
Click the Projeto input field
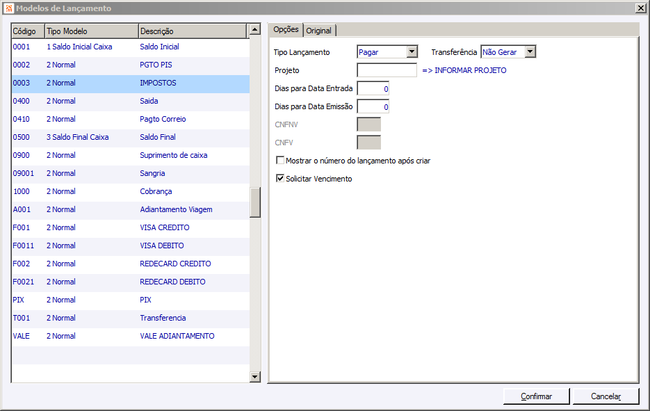(x=387, y=70)
